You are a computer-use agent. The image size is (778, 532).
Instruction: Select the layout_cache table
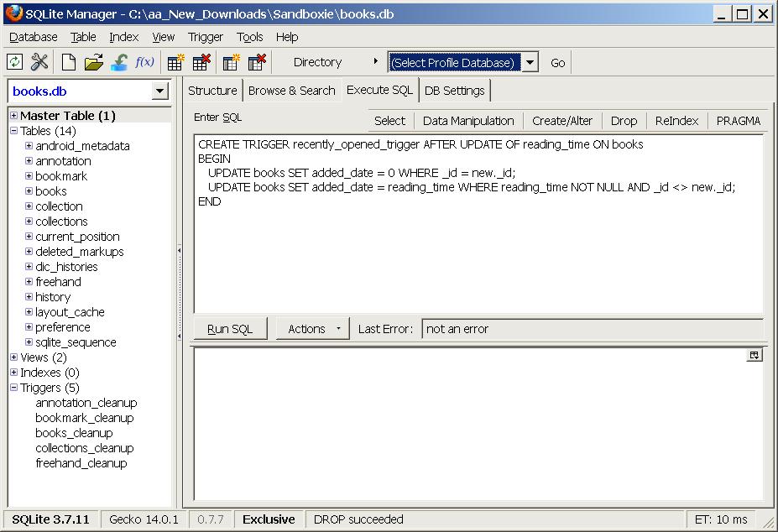[70, 312]
